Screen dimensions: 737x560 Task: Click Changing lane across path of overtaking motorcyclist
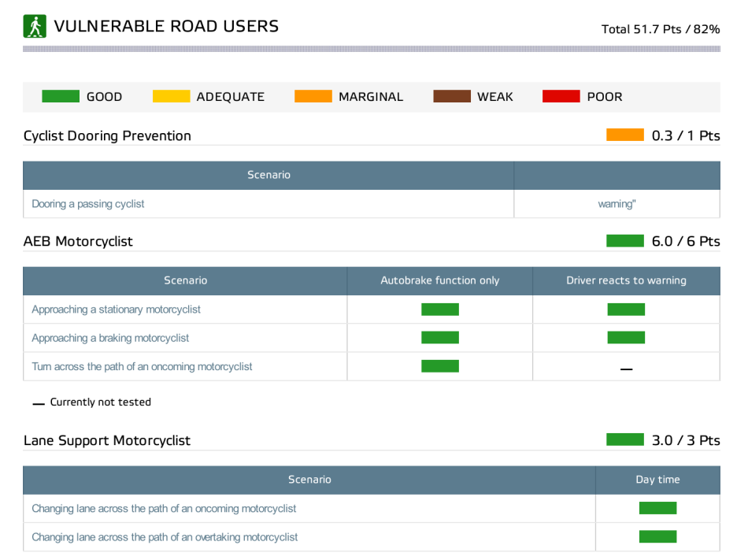coord(165,537)
